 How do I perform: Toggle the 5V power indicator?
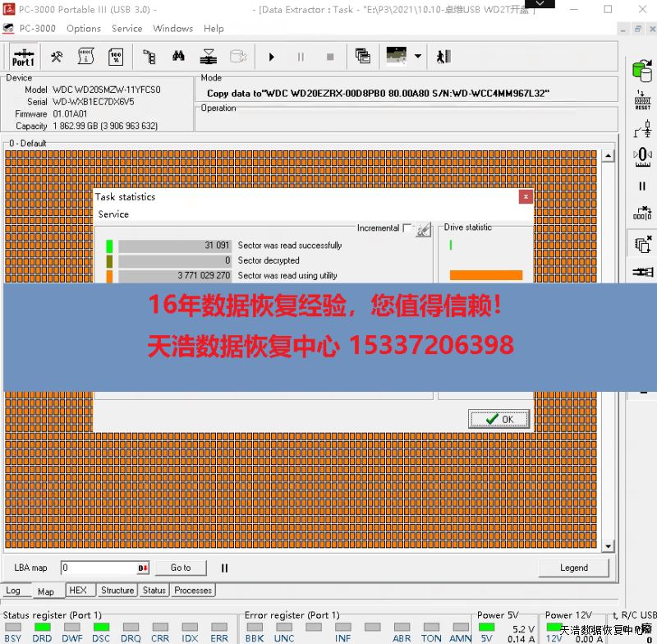pyautogui.click(x=487, y=628)
